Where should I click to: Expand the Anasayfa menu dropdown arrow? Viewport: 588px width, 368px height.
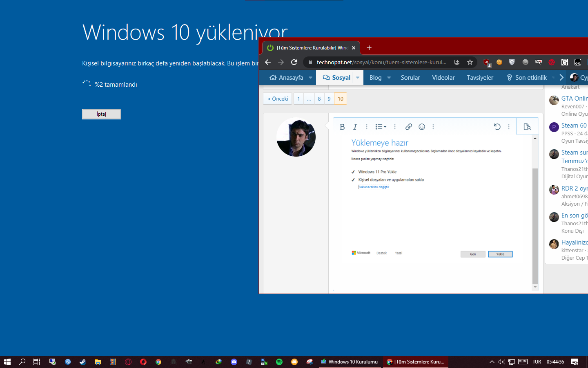[x=311, y=78]
